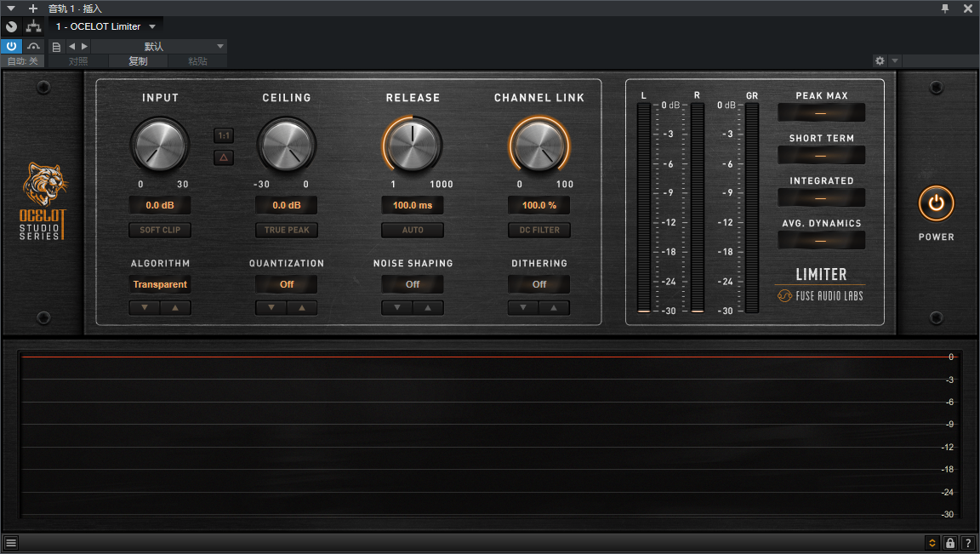Select previous Algorithm with down arrow
This screenshot has width=980, height=554.
[x=145, y=308]
